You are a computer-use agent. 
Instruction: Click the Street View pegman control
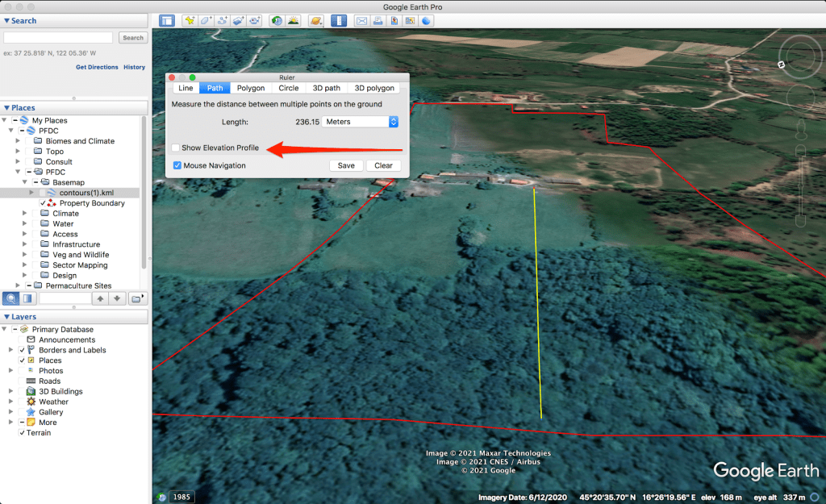click(801, 129)
